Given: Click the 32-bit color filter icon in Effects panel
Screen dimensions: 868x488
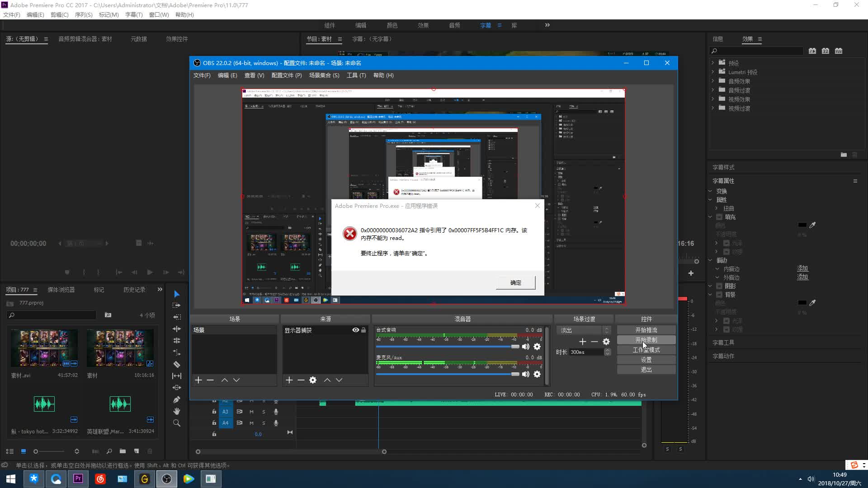Looking at the screenshot, I should coord(826,51).
